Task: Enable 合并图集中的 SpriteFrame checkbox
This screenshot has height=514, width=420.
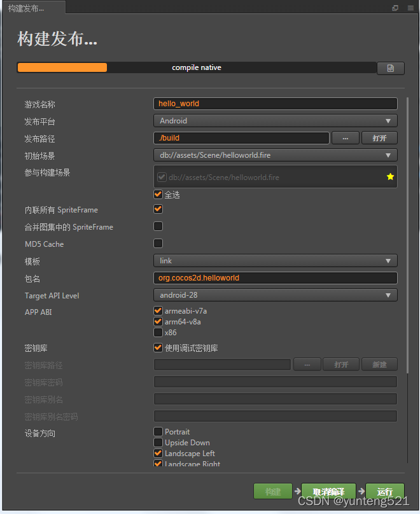Action: 158,226
